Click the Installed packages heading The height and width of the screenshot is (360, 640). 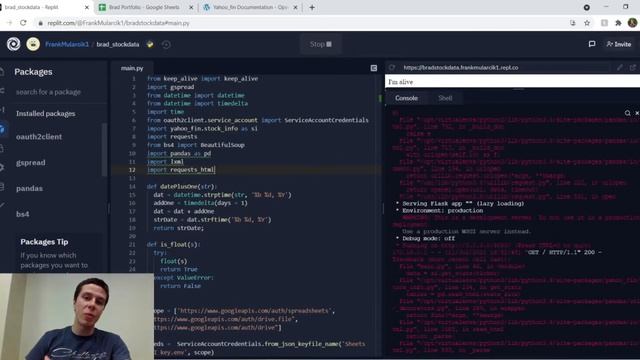[x=46, y=113]
